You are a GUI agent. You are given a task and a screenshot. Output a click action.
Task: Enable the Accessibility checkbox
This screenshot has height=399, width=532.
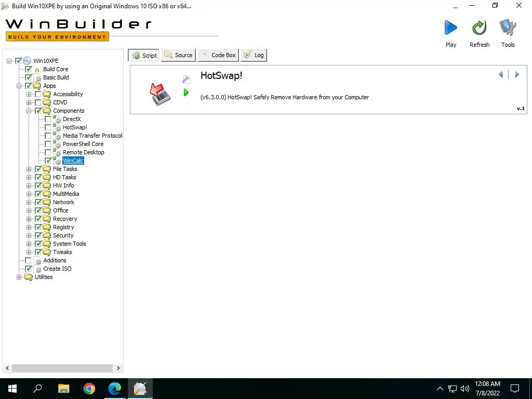click(x=38, y=95)
